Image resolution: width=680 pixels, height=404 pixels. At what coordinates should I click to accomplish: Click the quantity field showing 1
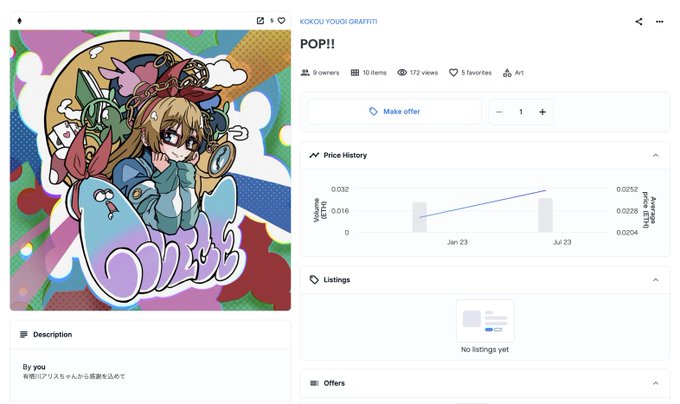(521, 112)
